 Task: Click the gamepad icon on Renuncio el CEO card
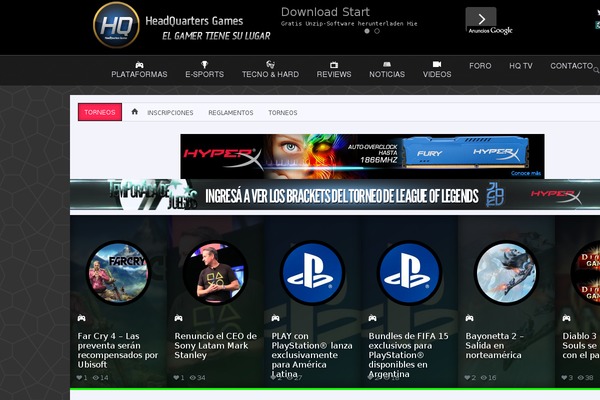pos(178,318)
